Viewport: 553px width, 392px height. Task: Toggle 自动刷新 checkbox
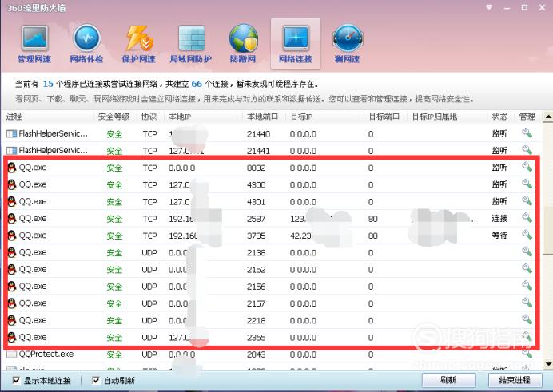coord(96,380)
